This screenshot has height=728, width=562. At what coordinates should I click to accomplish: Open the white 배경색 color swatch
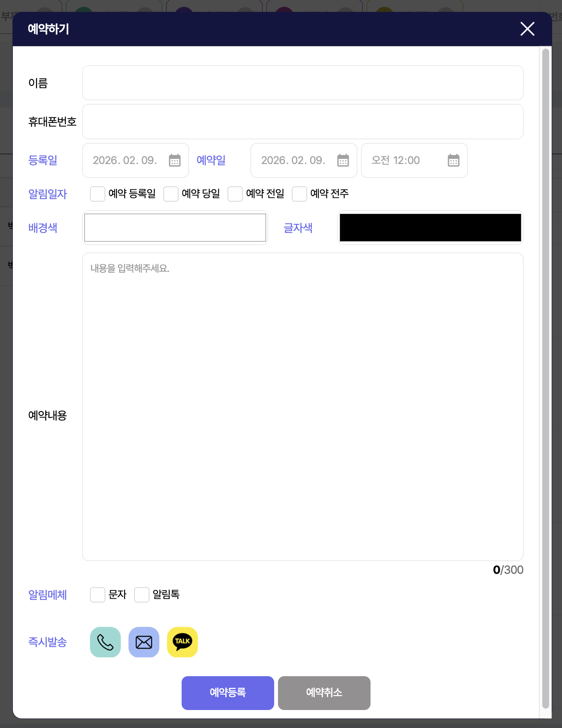(x=175, y=228)
